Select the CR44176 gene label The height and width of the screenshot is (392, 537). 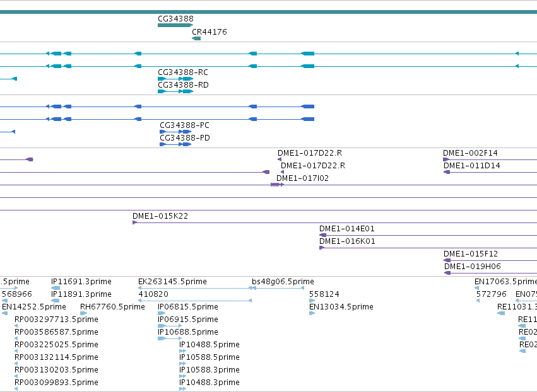tap(209, 32)
